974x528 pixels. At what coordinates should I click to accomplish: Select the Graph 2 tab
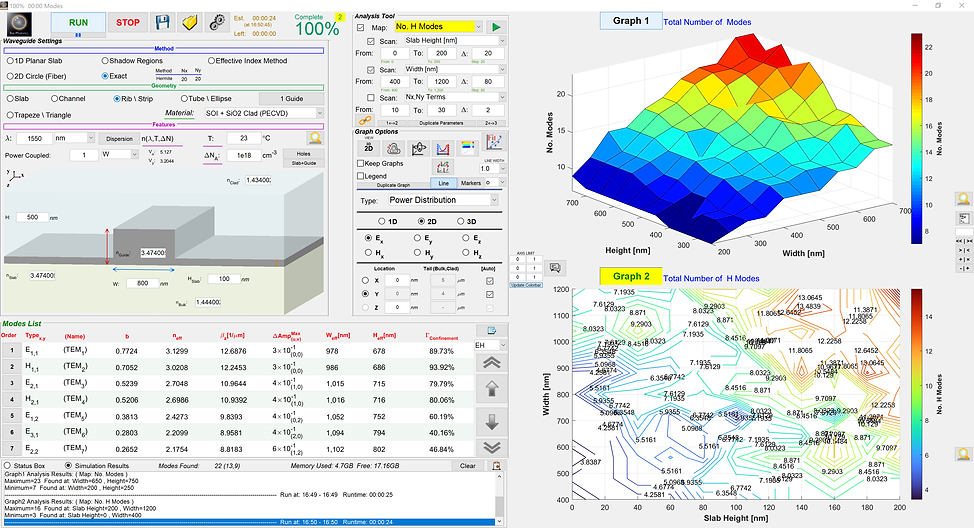click(630, 276)
